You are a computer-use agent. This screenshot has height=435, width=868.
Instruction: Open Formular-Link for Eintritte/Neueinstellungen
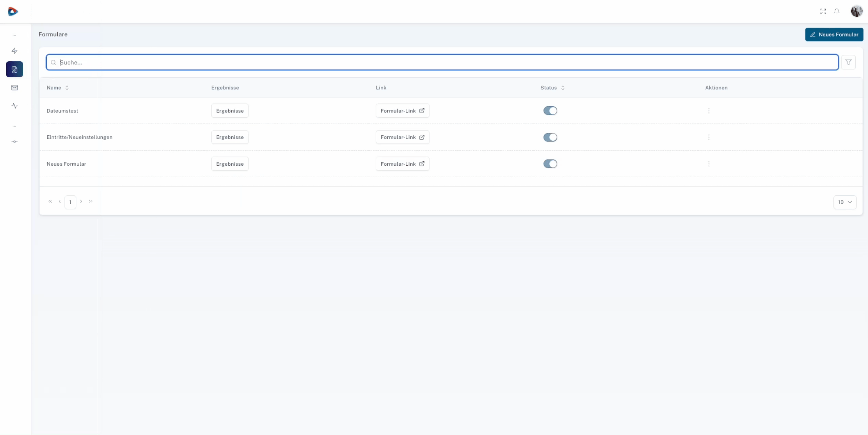(402, 137)
